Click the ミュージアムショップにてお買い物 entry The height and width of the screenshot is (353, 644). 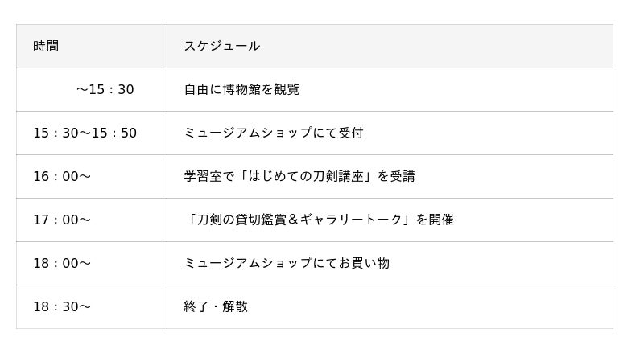286,263
